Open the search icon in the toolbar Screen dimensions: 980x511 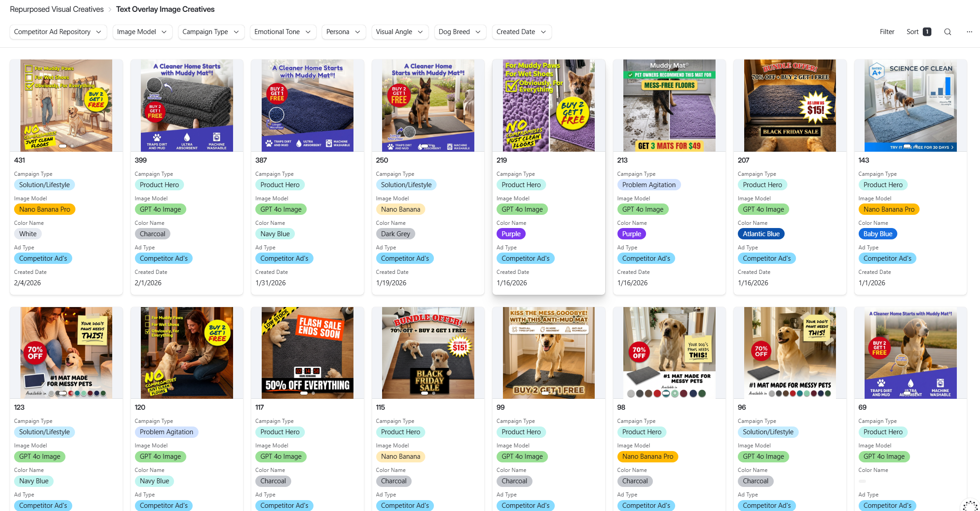(947, 32)
